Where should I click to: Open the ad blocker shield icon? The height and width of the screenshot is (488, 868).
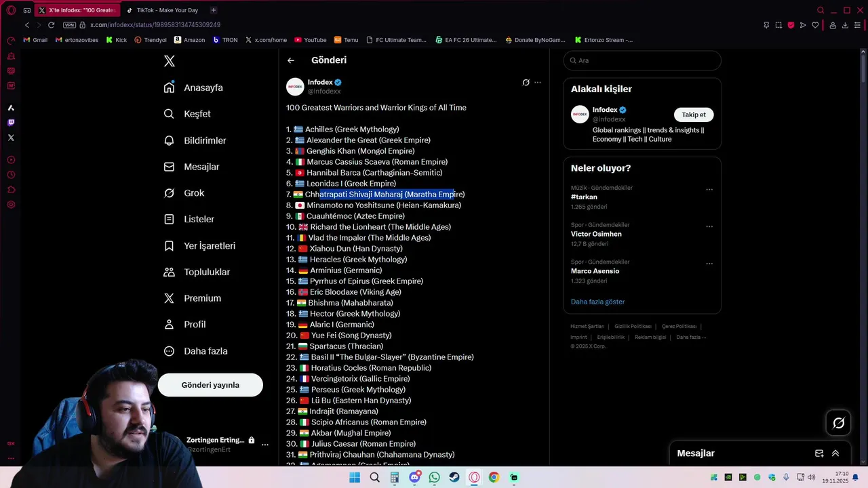(791, 25)
